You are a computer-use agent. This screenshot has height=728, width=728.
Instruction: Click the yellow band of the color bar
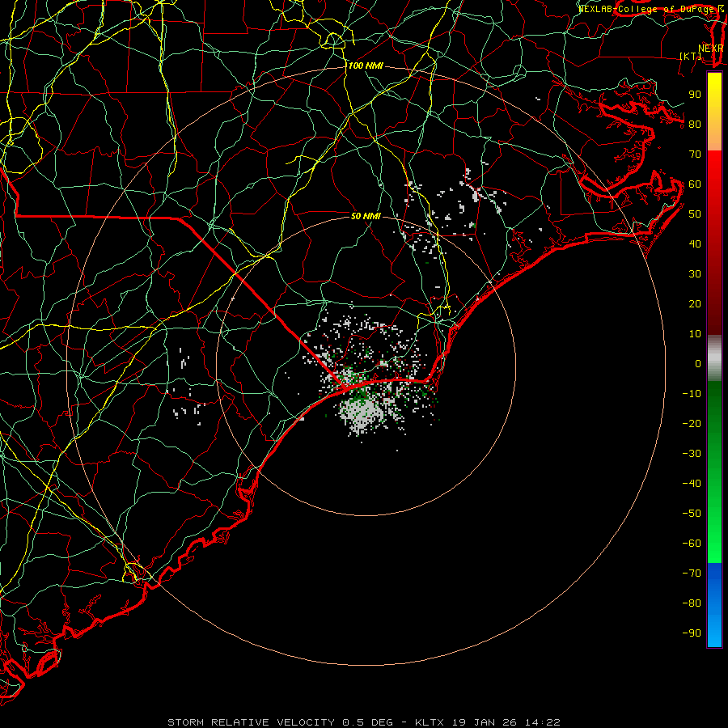[714, 112]
